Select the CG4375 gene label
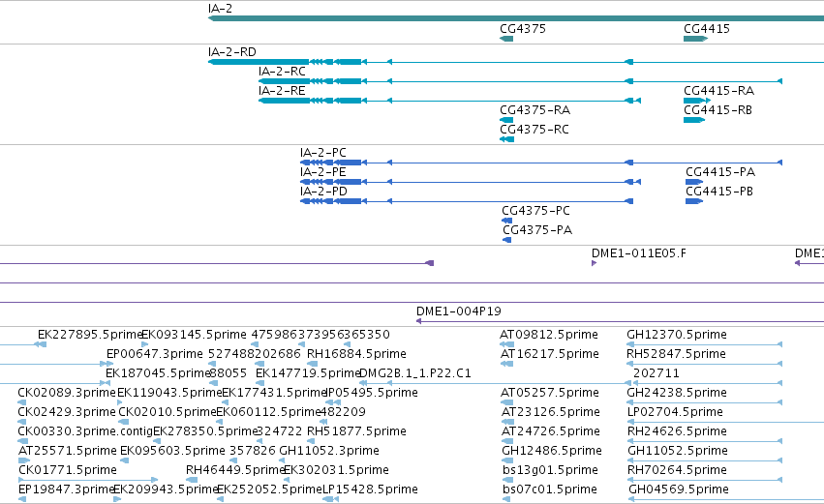The height and width of the screenshot is (504, 824). point(522,29)
